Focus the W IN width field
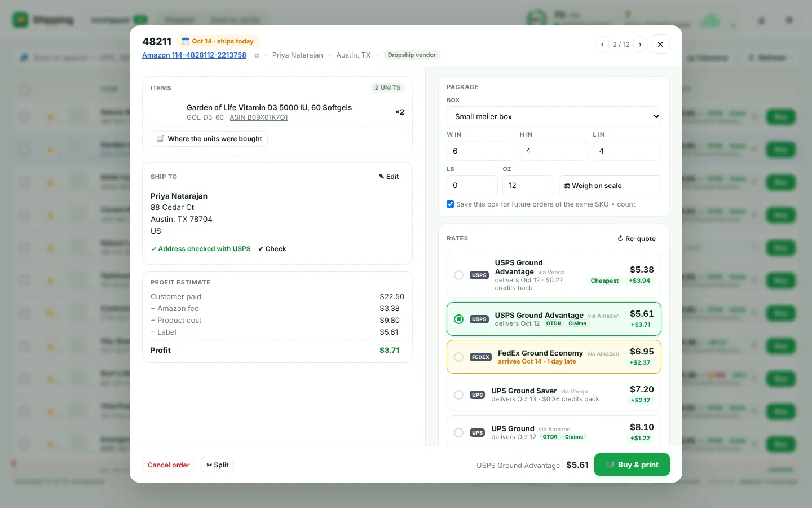The width and height of the screenshot is (812, 508). click(x=480, y=151)
